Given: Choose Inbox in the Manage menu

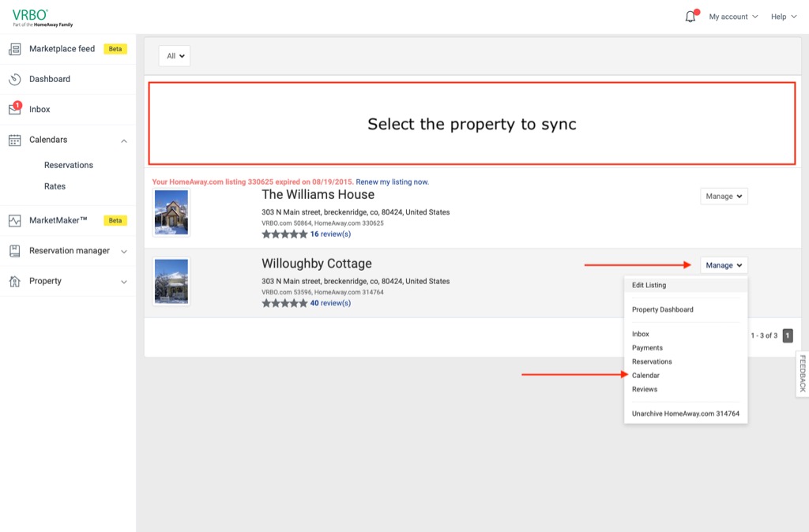Looking at the screenshot, I should coord(640,334).
